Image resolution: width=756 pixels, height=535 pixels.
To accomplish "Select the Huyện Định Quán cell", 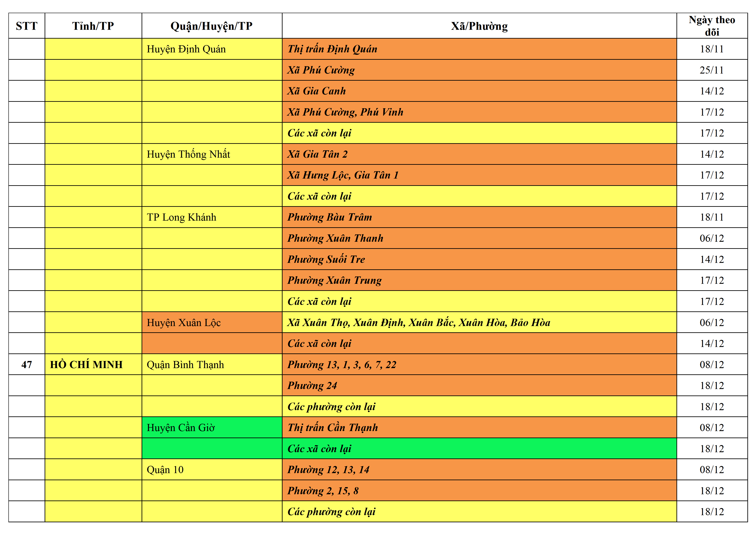I will click(x=186, y=49).
